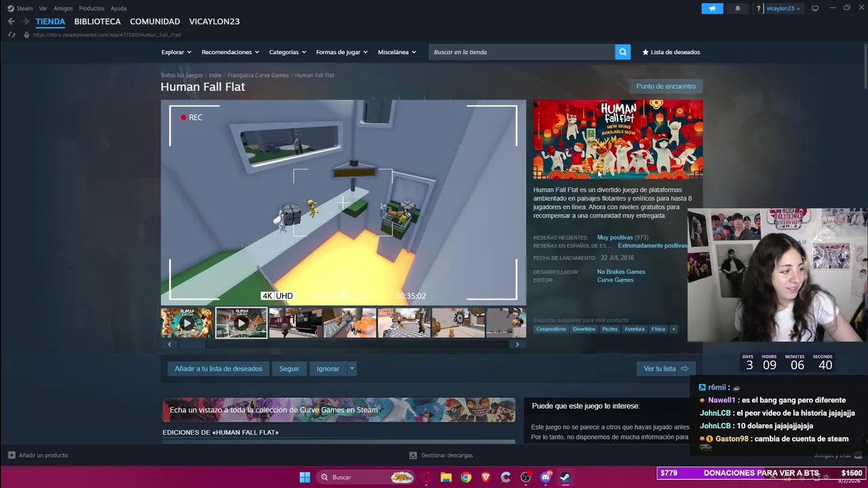The width and height of the screenshot is (868, 488).
Task: Click Todos los juegos breadcrumb
Action: pyautogui.click(x=181, y=75)
